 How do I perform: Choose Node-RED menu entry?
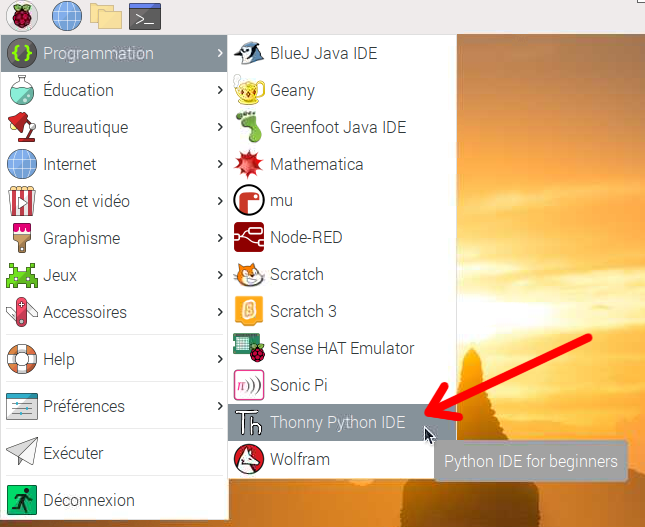click(342, 237)
